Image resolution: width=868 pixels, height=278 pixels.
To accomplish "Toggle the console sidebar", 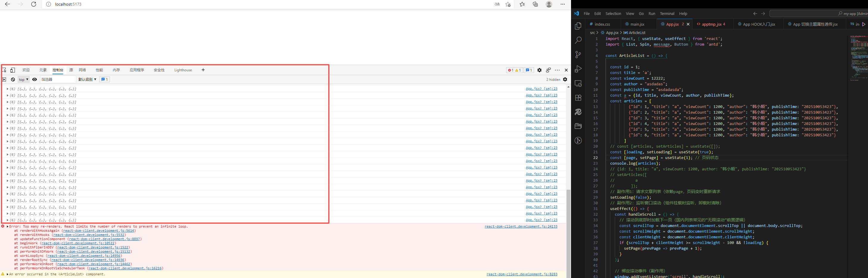I will tap(4, 80).
